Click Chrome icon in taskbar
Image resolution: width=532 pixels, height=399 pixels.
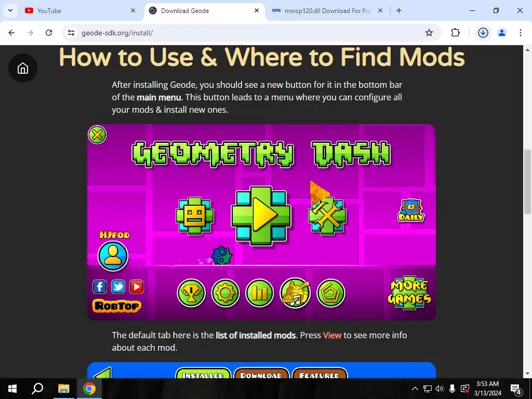pos(89,389)
